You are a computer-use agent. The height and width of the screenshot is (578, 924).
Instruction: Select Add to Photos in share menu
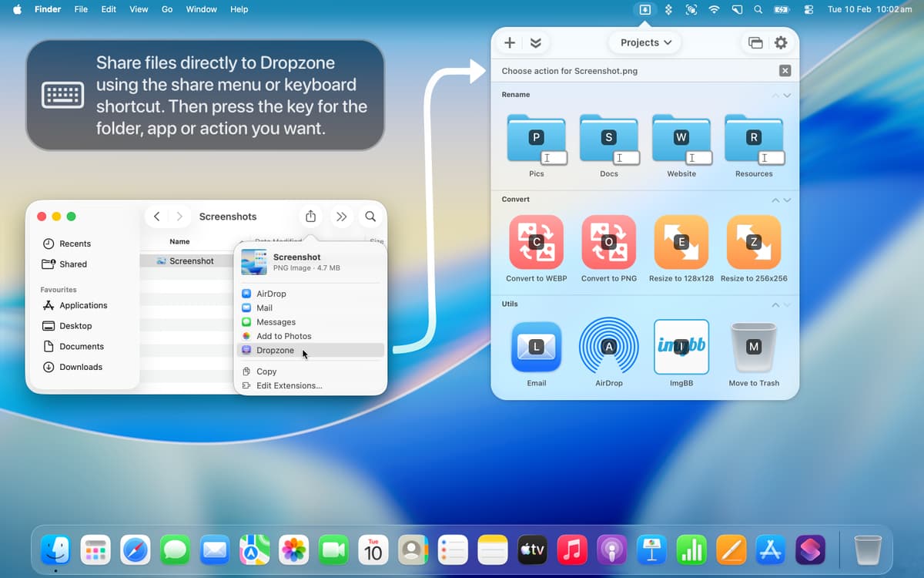click(x=283, y=336)
